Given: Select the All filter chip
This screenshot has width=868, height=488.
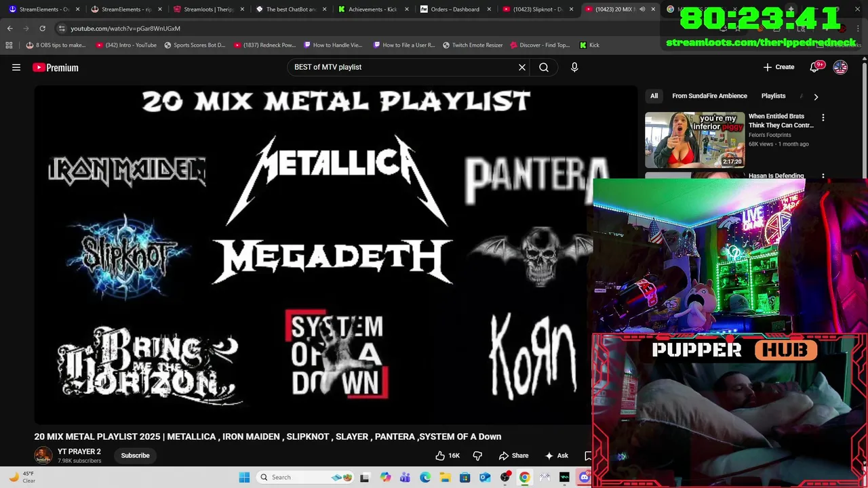Looking at the screenshot, I should point(654,96).
